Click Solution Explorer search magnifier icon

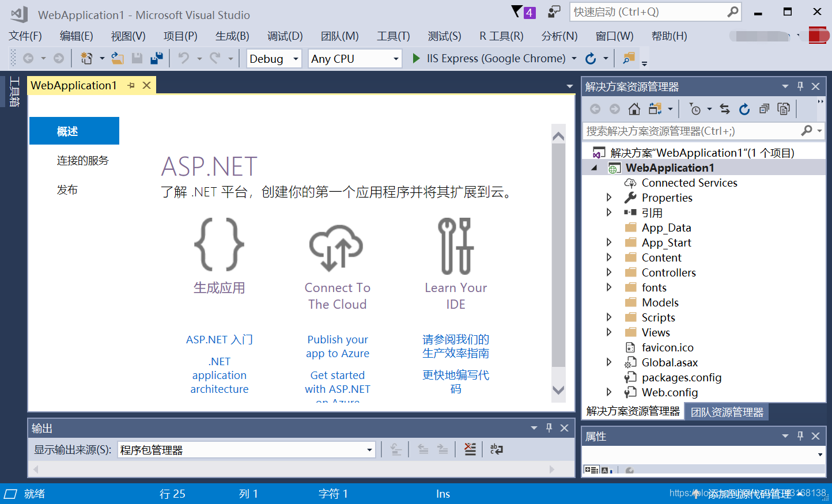807,131
